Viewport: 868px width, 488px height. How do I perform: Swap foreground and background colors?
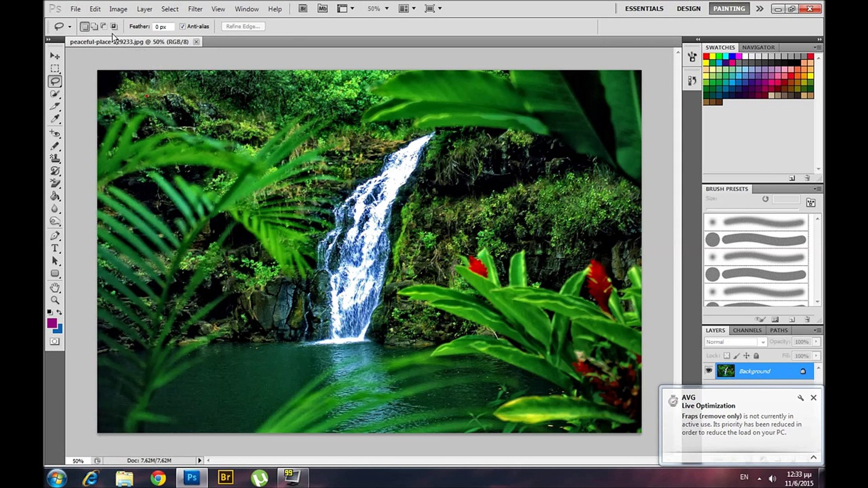pyautogui.click(x=59, y=312)
